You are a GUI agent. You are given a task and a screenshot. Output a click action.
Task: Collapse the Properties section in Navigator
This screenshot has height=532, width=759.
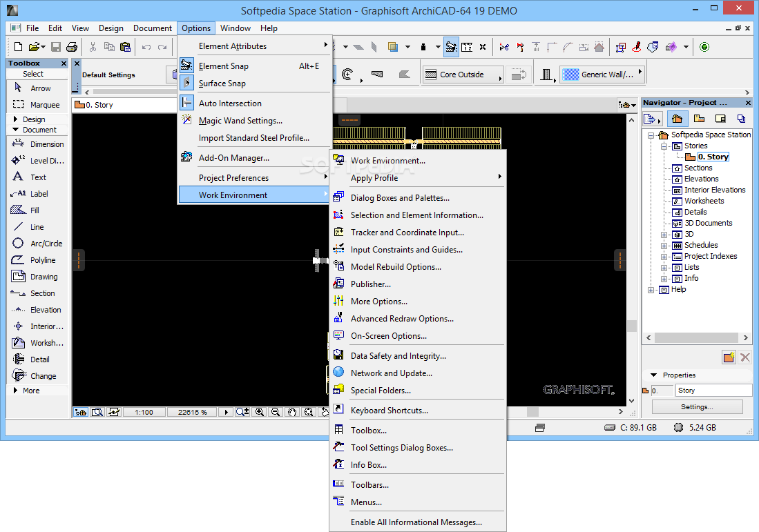pos(653,375)
